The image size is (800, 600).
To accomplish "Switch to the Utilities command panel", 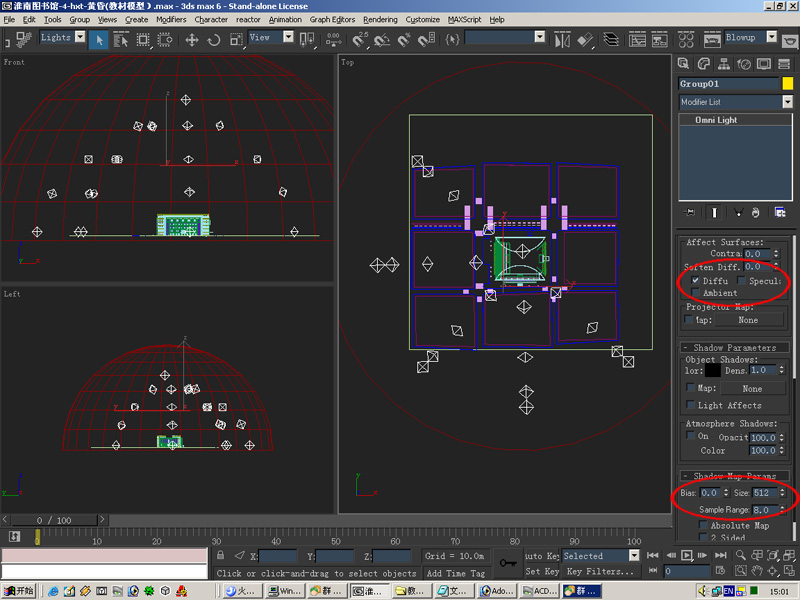I will [x=784, y=64].
